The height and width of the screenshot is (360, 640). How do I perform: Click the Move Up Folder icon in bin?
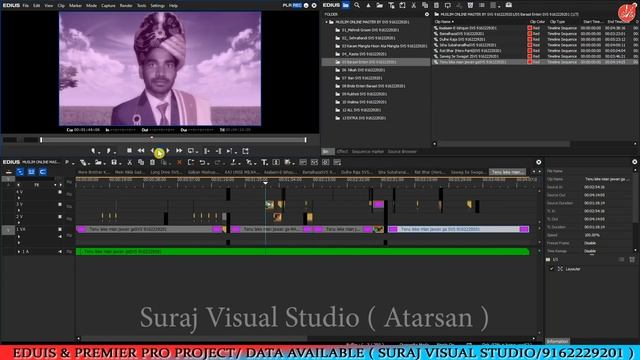pyautogui.click(x=368, y=5)
